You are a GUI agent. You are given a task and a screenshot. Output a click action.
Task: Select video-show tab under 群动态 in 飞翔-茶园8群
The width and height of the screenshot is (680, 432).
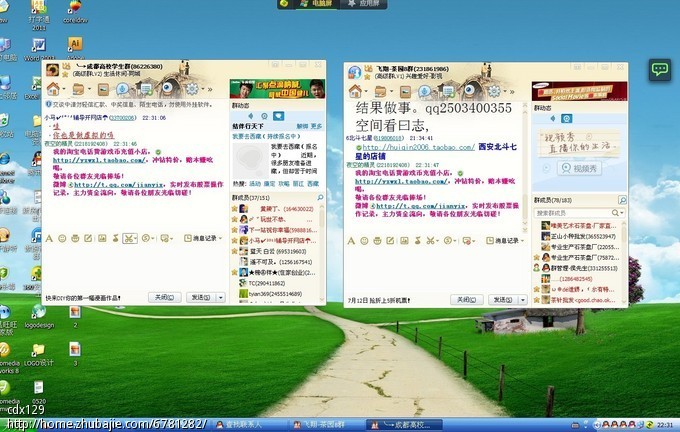pyautogui.click(x=566, y=118)
